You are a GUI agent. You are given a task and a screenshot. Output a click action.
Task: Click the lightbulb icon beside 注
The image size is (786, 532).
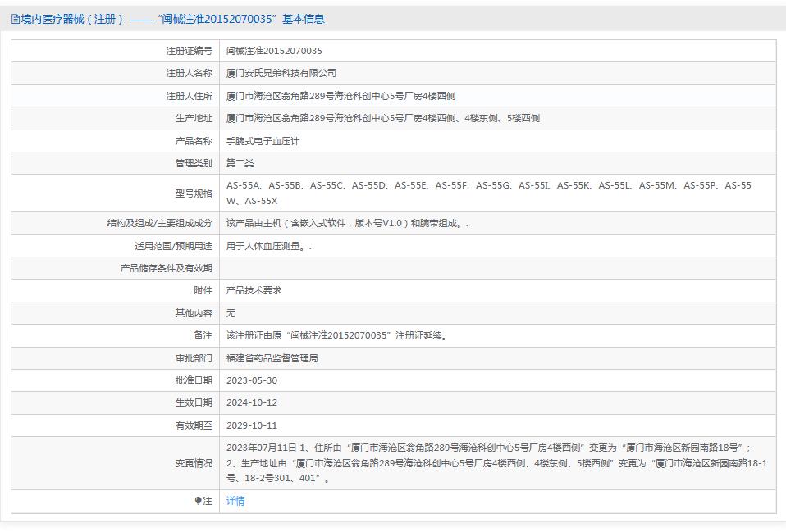[198, 500]
